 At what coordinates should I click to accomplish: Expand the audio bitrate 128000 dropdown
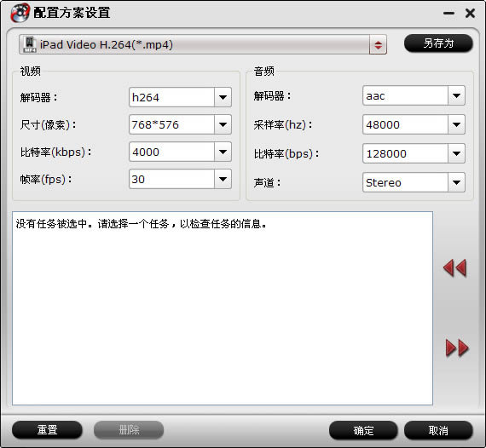pyautogui.click(x=456, y=153)
